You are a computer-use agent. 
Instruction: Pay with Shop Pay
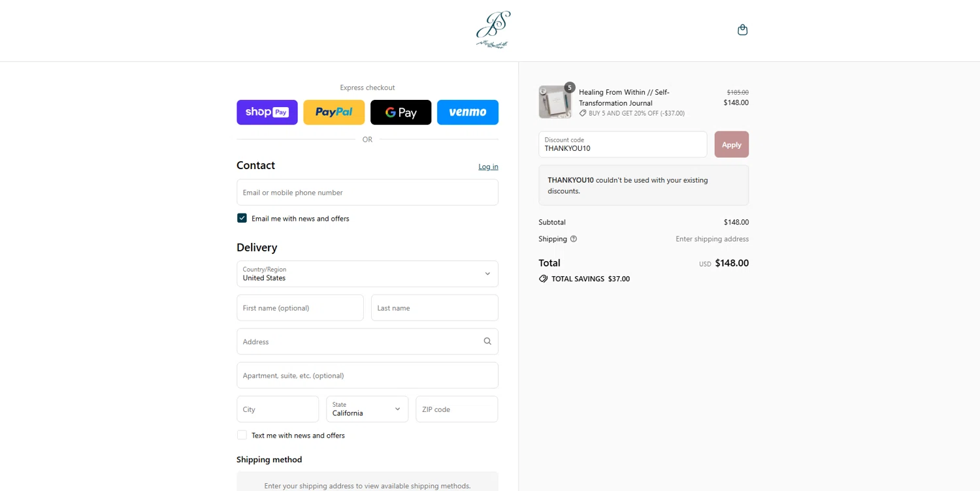(x=267, y=112)
